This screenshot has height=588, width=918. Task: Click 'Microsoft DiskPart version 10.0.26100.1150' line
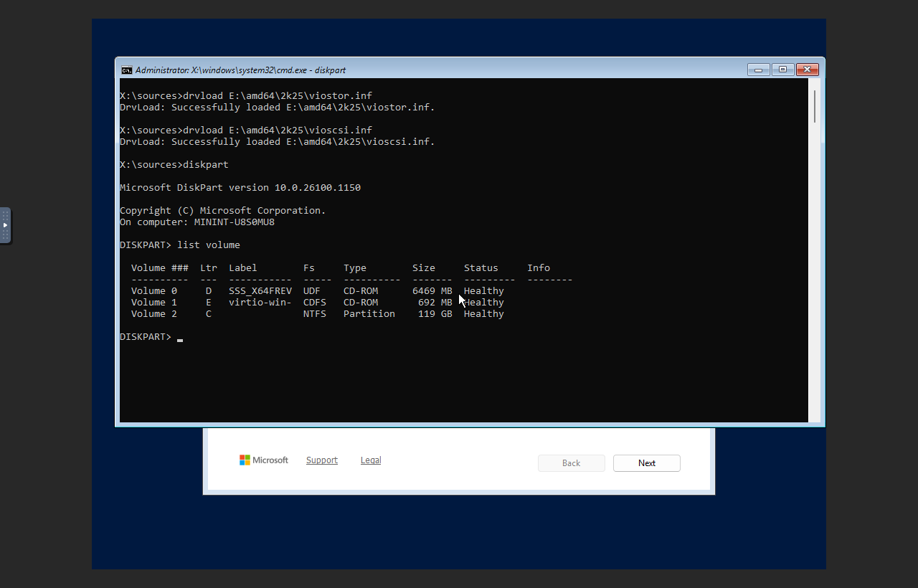point(240,188)
